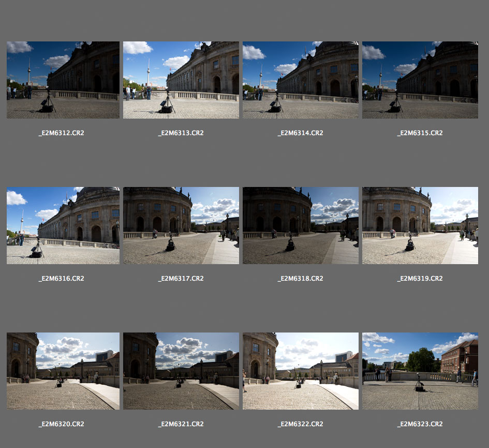This screenshot has height=448, width=489.
Task: Click the _E2M6323.CR2 file name text
Action: 420,424
